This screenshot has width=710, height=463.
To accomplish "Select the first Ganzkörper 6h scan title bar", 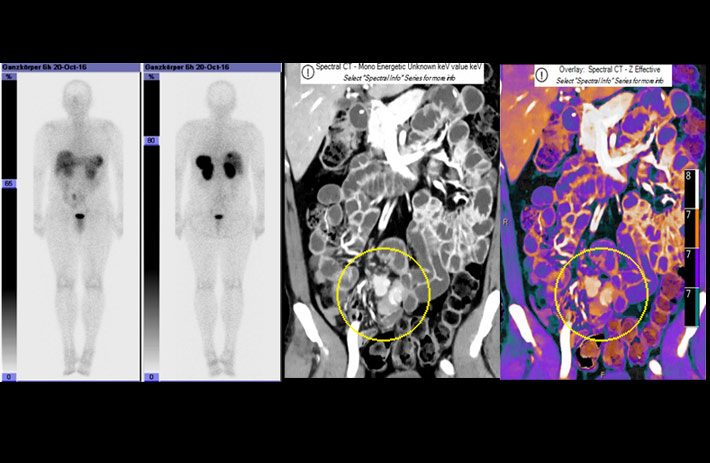I will coord(70,67).
